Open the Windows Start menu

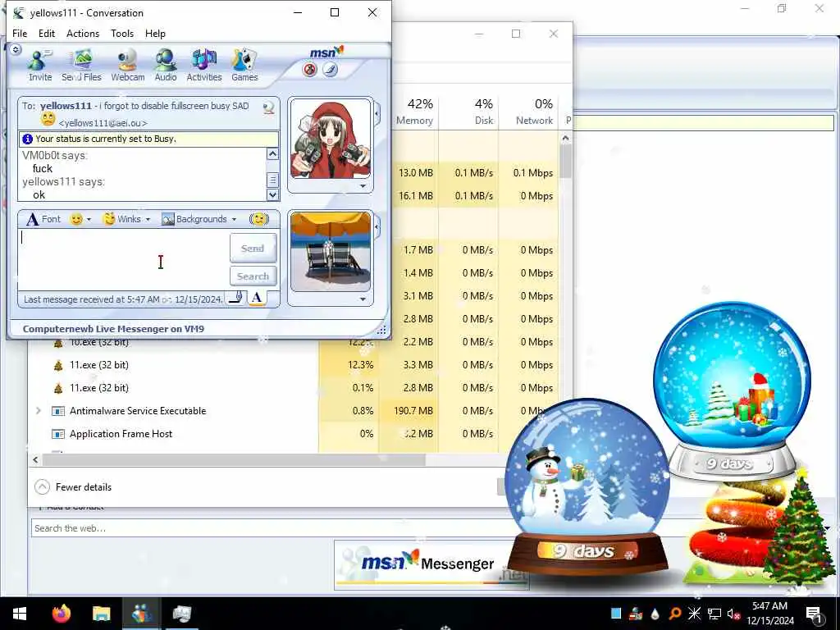pyautogui.click(x=20, y=614)
